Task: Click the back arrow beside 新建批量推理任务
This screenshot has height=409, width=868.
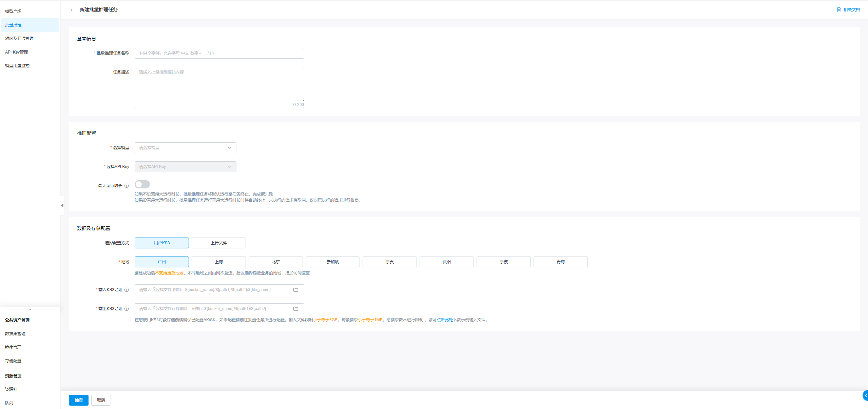Action: coord(71,10)
